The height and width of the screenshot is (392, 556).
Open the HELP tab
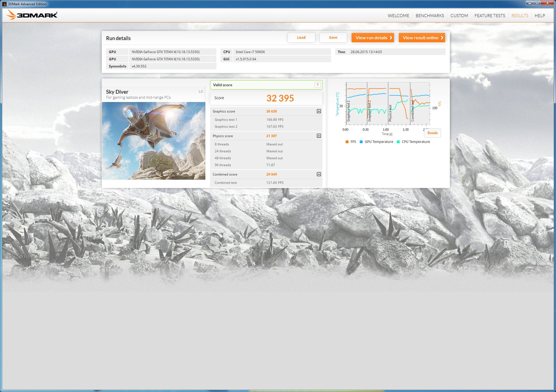[540, 16]
